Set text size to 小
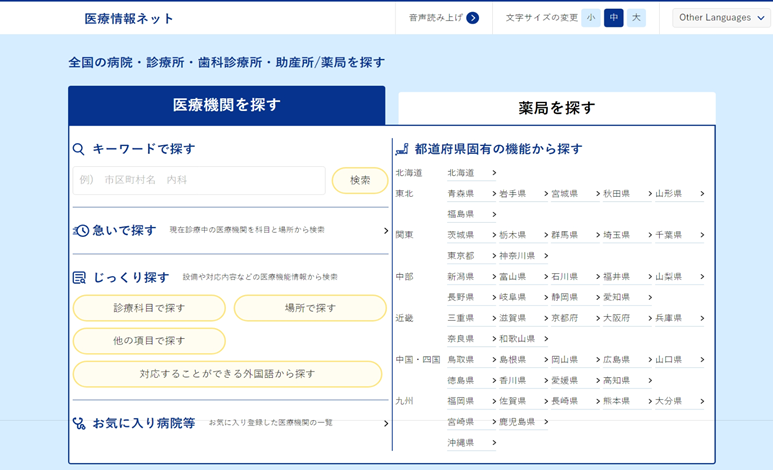 coord(591,18)
